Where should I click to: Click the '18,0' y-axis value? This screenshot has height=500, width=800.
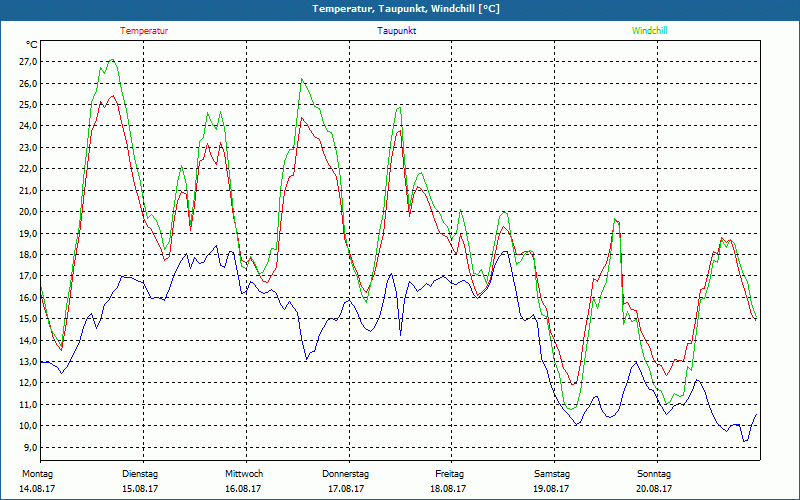[x=29, y=255]
